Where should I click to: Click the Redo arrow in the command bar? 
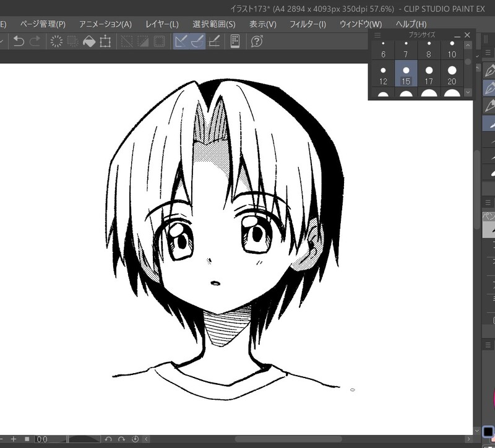[35, 41]
